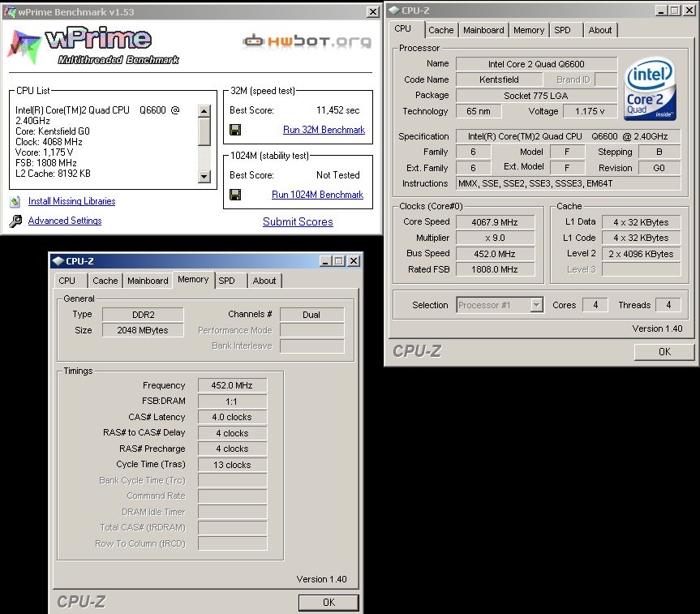Viewport: 700px width, 614px height.
Task: Click Clock: 4068 MHz in CPU List
Action: pos(49,142)
